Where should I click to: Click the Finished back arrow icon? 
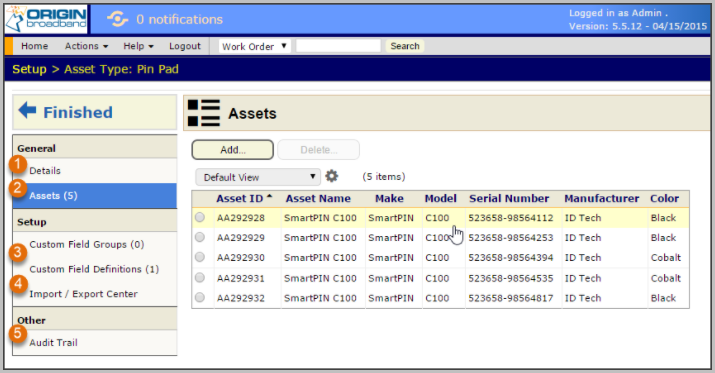(x=27, y=110)
